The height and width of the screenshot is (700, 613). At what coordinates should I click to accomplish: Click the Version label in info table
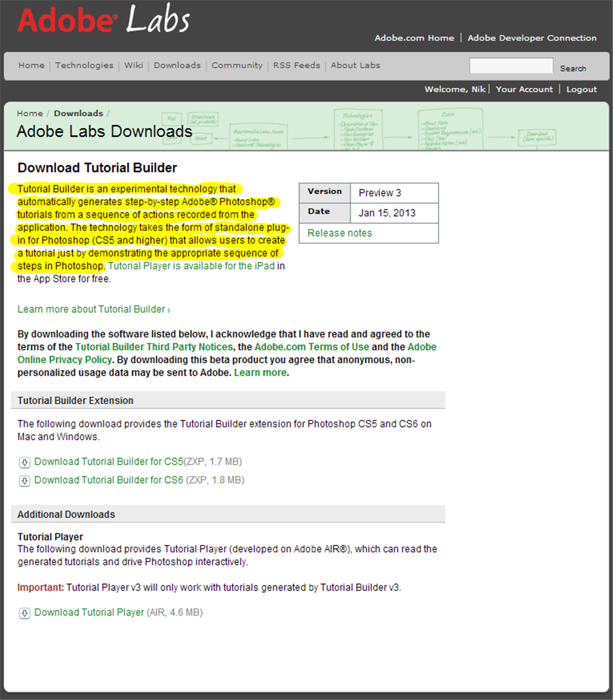324,191
